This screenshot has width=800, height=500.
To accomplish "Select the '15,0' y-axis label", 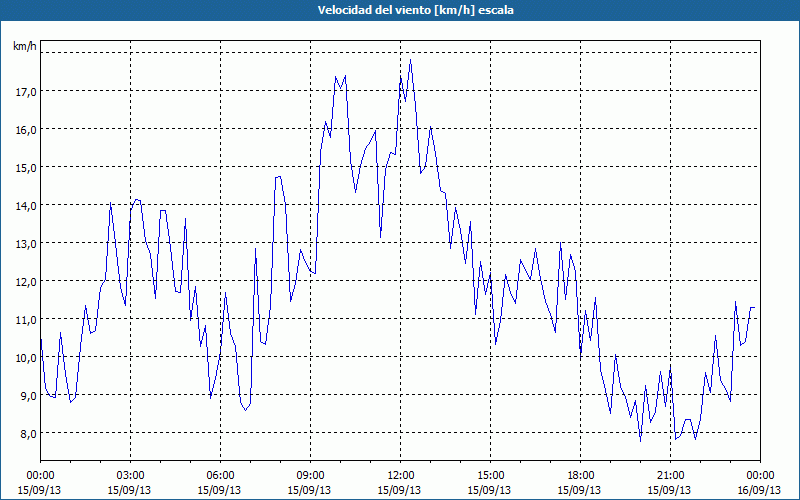I will click(x=26, y=168).
